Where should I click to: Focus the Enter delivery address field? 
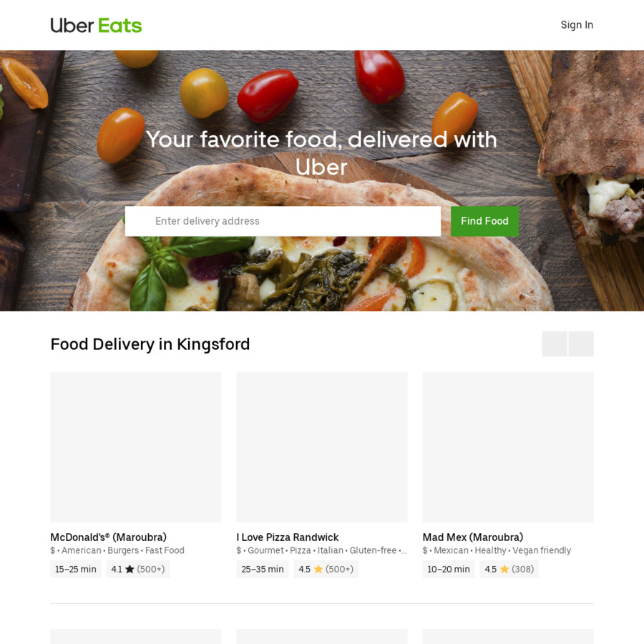283,221
